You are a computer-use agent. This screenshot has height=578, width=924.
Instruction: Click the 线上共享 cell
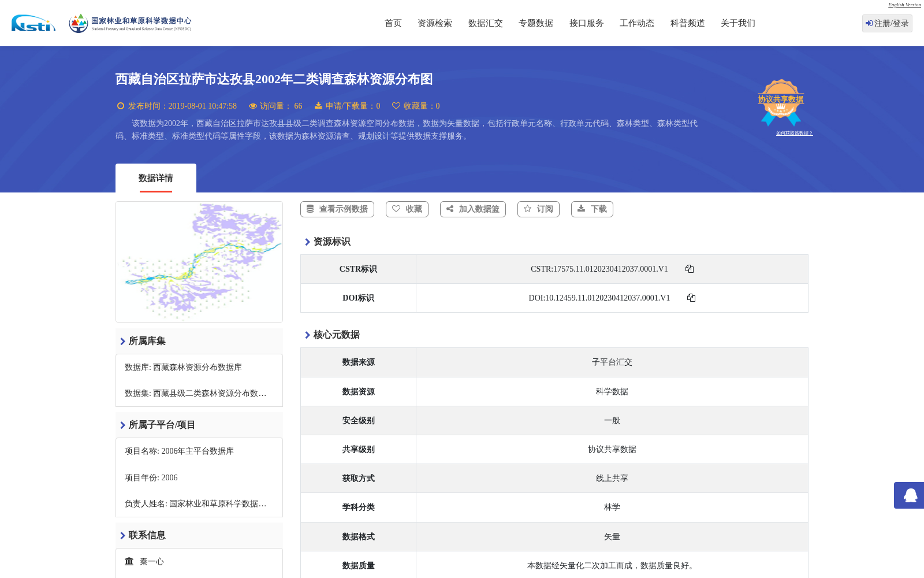(x=612, y=478)
